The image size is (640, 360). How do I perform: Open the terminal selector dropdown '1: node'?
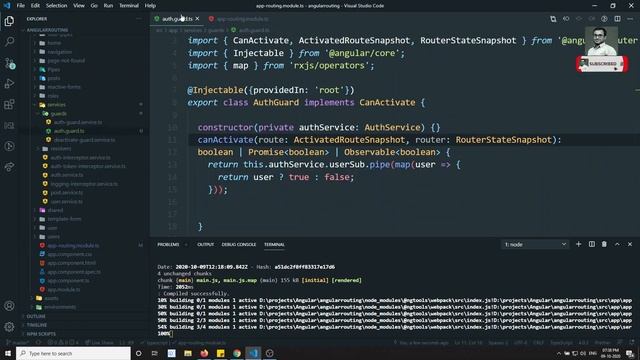click(535, 244)
